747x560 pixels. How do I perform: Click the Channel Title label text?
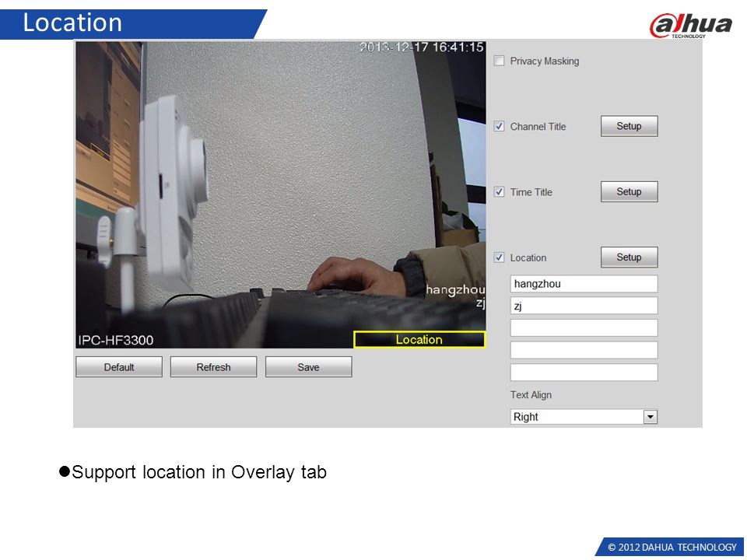[x=538, y=127]
